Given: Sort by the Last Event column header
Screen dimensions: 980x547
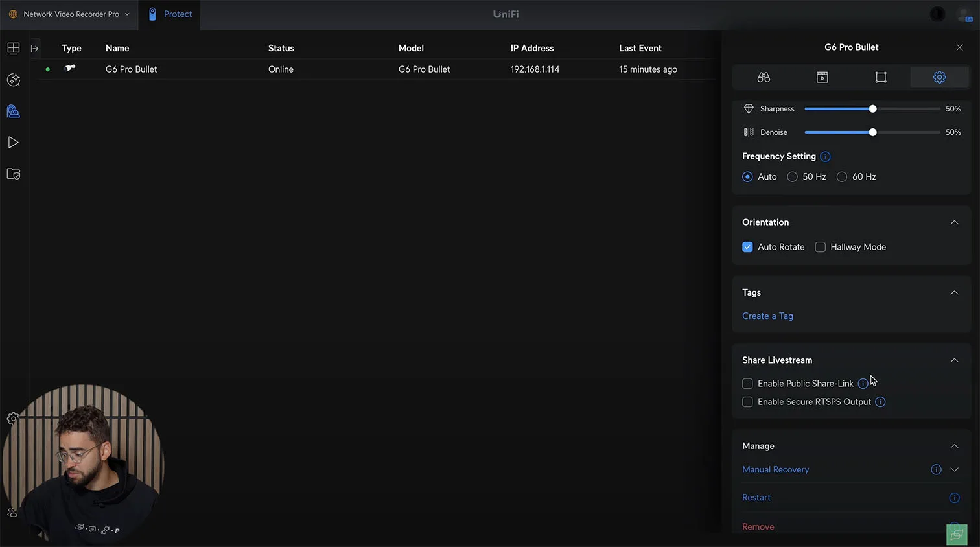Looking at the screenshot, I should click(x=640, y=48).
